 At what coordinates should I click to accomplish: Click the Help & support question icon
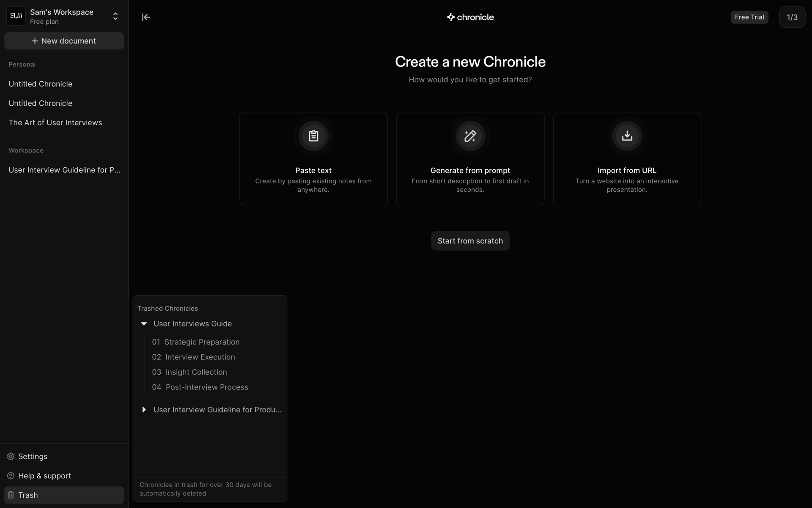11,476
